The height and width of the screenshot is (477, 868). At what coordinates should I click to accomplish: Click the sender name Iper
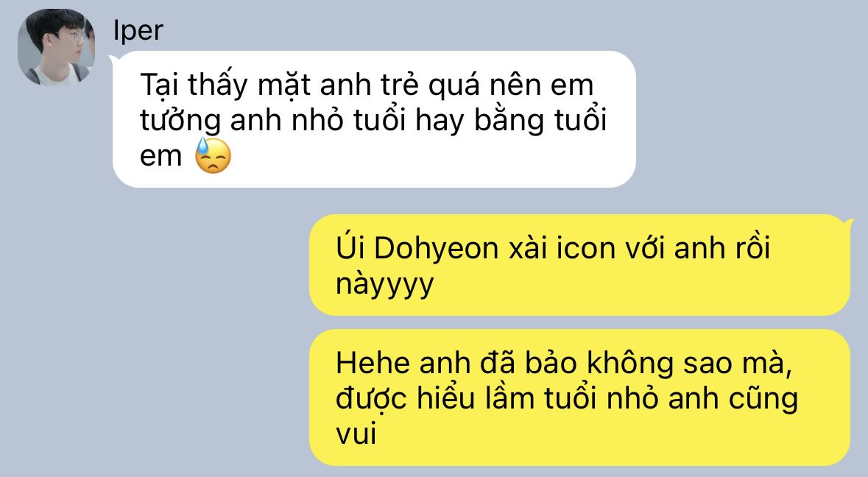pos(138,30)
